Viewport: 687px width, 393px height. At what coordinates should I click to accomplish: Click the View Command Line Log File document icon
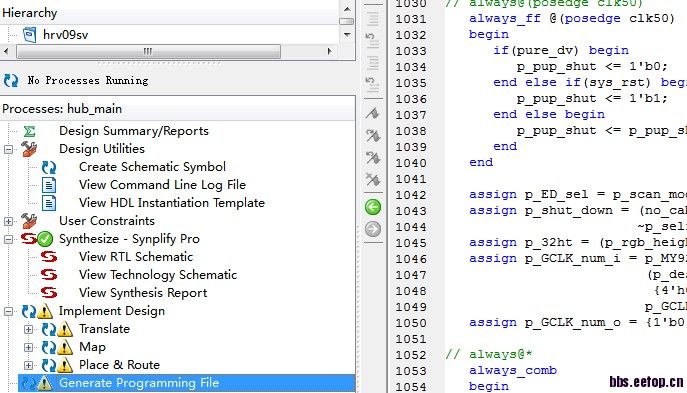coord(49,185)
